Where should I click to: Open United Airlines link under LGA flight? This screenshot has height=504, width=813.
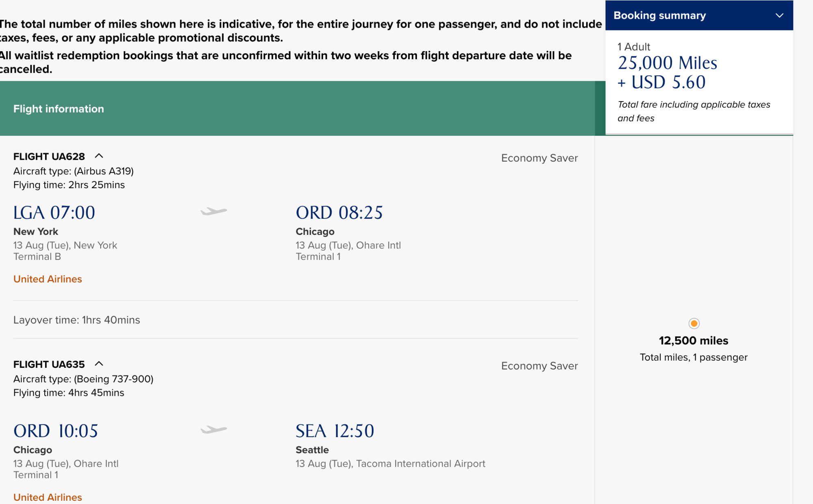point(48,279)
